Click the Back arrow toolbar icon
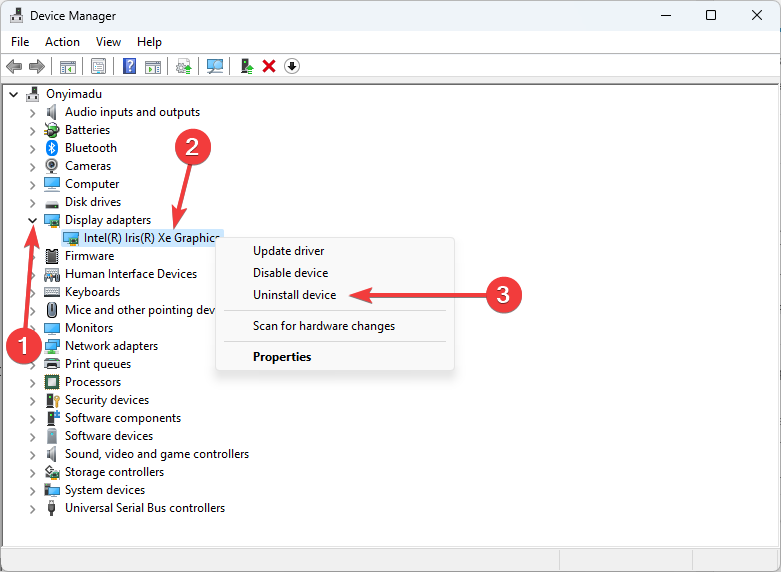 (x=14, y=66)
